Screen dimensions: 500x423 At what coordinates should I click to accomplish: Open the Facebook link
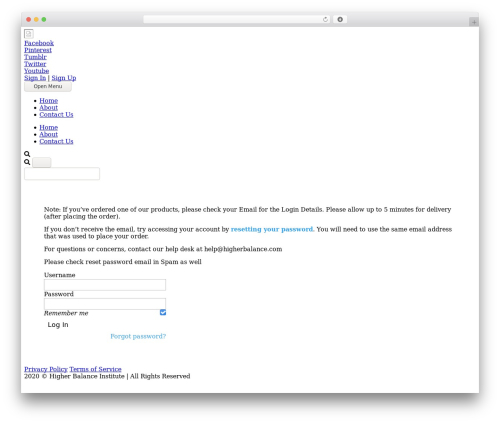tap(39, 43)
